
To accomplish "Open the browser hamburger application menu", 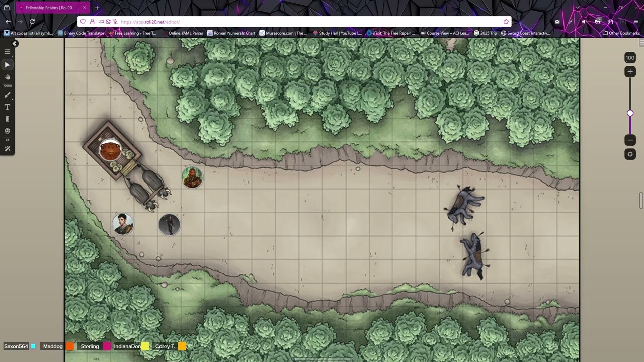I will point(636,22).
